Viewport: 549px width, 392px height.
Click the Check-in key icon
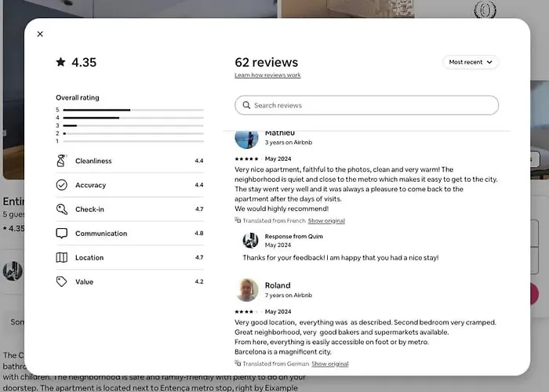coord(62,209)
